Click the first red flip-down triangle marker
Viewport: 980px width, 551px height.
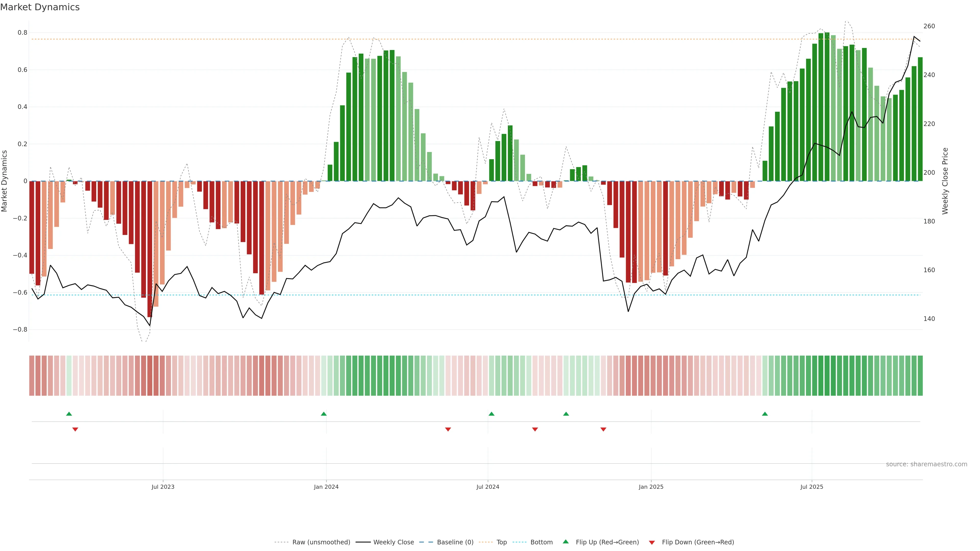pyautogui.click(x=75, y=429)
